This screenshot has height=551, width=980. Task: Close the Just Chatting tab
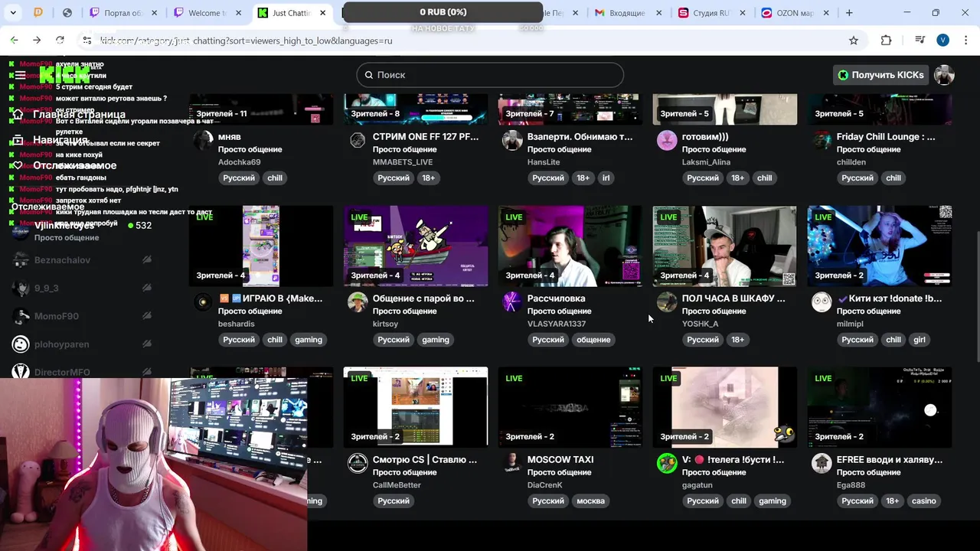point(322,13)
